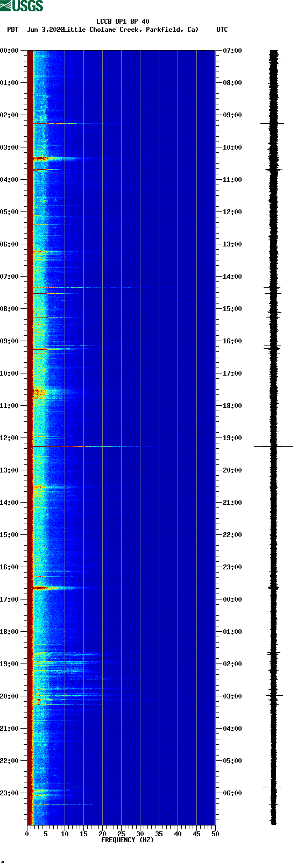The width and height of the screenshot is (297, 868).
Task: Click the USGS logo
Action: [x=22, y=6]
